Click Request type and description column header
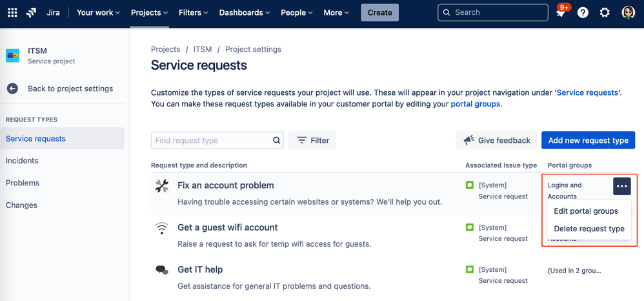644x301 pixels. point(199,165)
